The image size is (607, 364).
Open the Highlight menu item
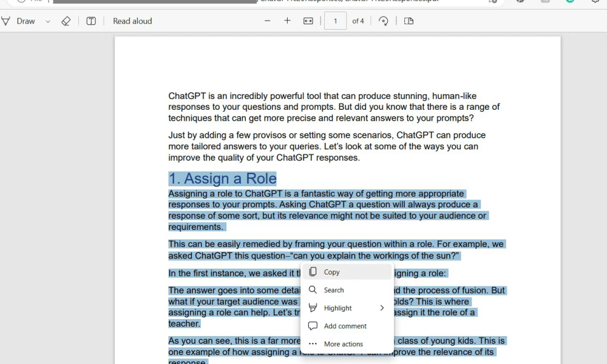coord(347,308)
